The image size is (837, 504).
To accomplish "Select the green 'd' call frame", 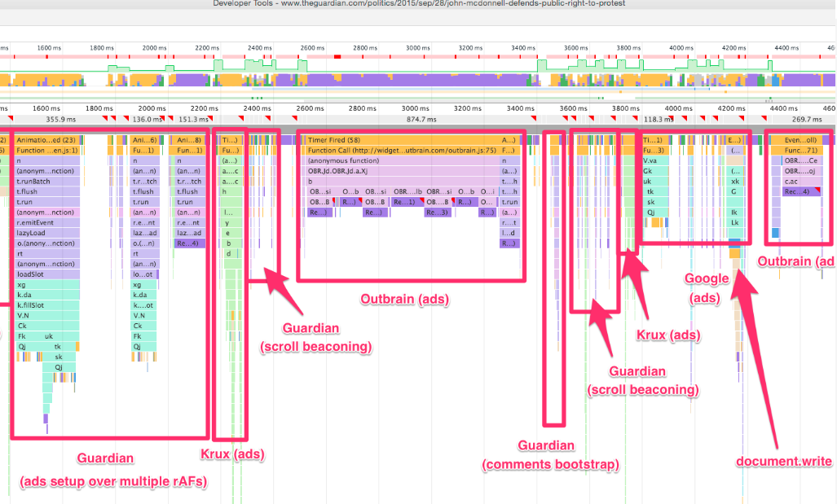I will (231, 254).
